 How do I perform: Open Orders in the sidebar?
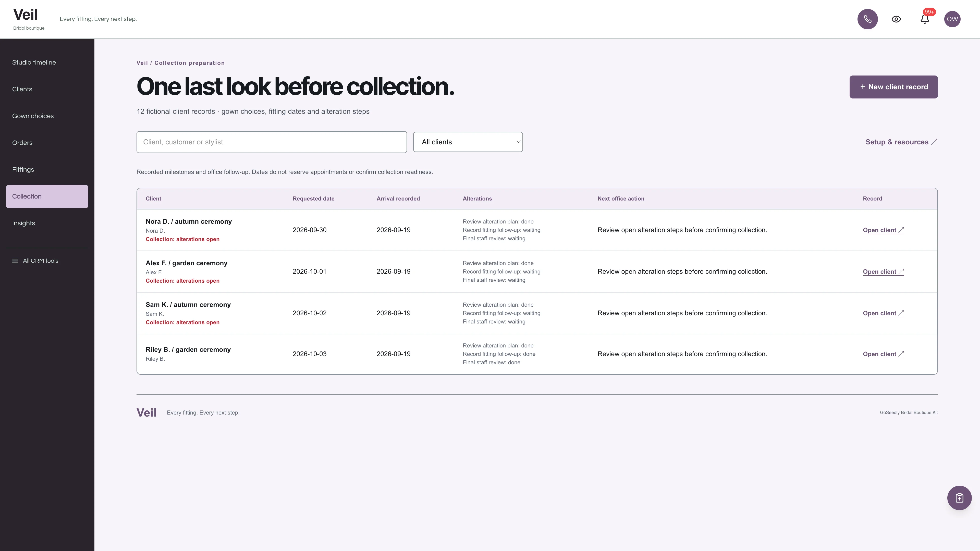[x=47, y=143]
